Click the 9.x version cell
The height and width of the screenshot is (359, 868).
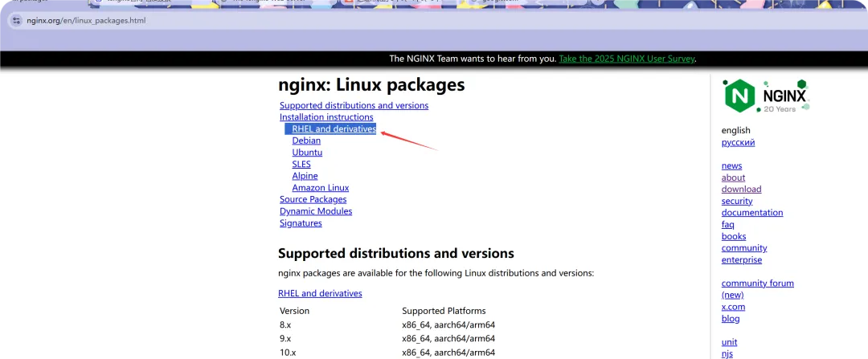click(285, 339)
